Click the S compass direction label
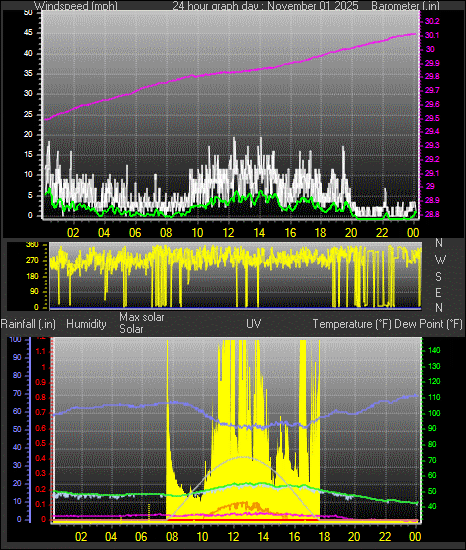Screen dimensions: 466x550 438,277
